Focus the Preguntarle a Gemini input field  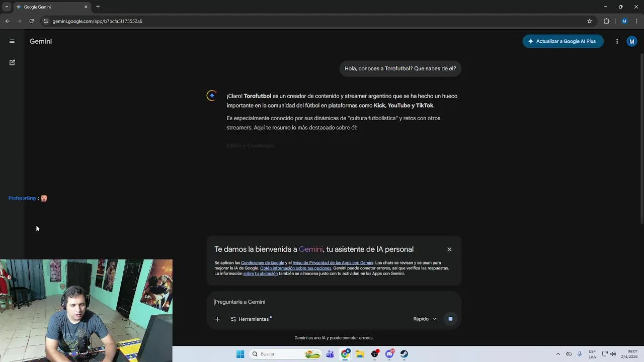click(334, 302)
